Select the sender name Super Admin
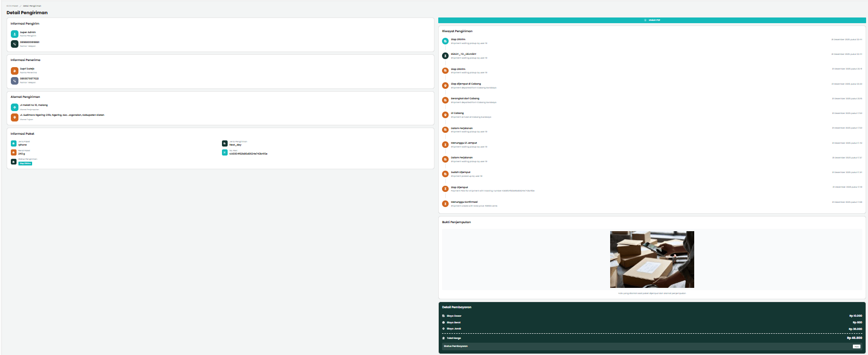868x355 pixels. 28,32
